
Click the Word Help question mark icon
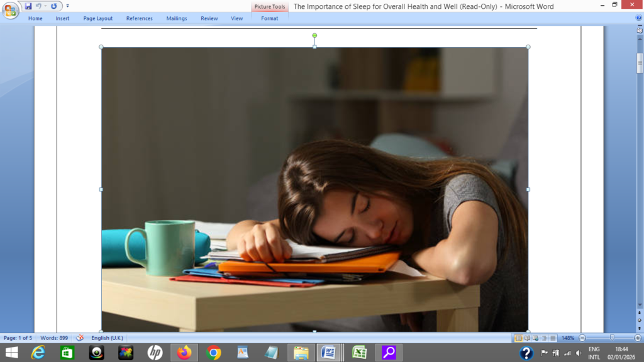pos(639,18)
